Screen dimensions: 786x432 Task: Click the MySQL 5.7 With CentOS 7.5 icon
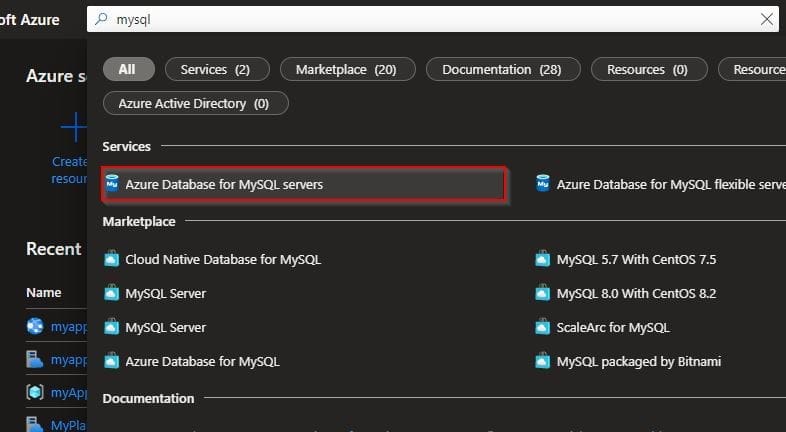pyautogui.click(x=543, y=260)
